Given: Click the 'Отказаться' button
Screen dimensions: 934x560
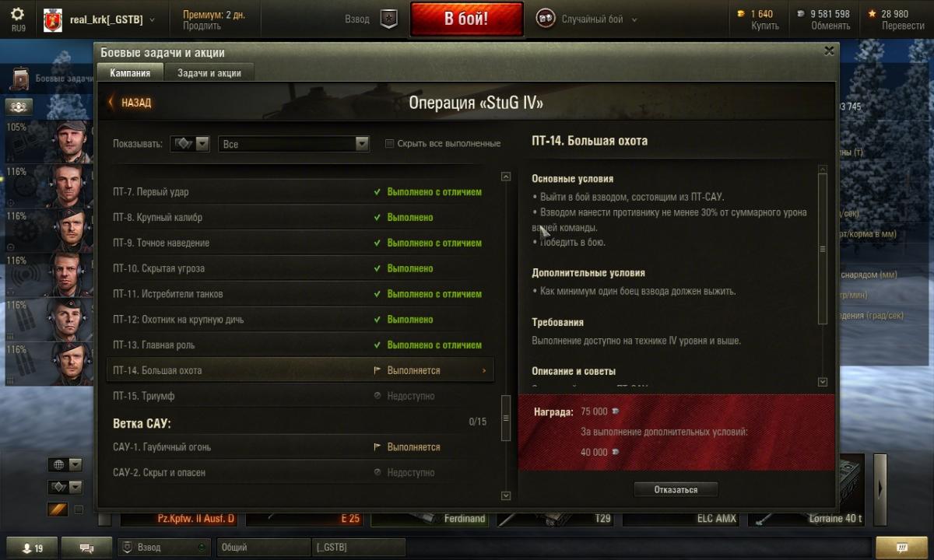Looking at the screenshot, I should pyautogui.click(x=676, y=489).
